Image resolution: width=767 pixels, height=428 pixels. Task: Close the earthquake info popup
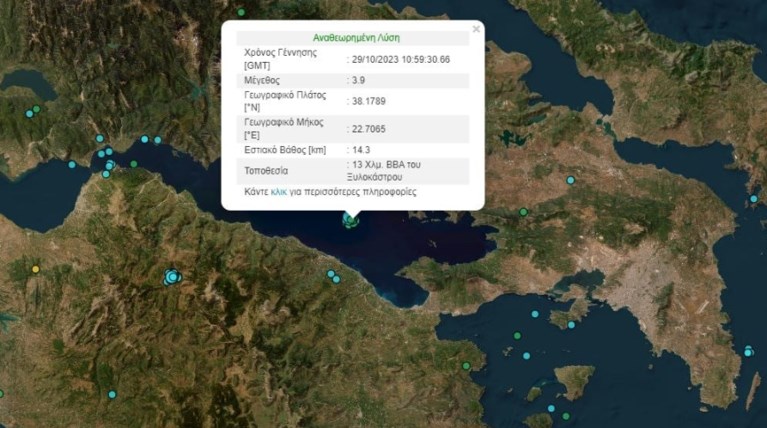pos(476,29)
